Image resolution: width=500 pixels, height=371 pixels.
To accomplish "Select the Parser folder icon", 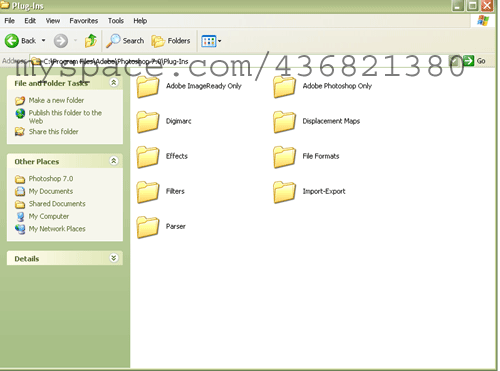I will point(148,227).
